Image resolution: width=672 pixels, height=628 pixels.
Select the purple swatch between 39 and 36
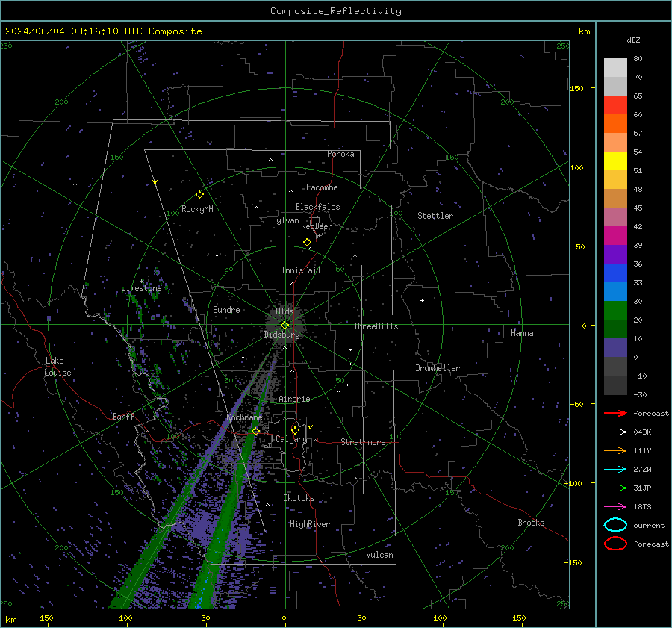coord(615,255)
